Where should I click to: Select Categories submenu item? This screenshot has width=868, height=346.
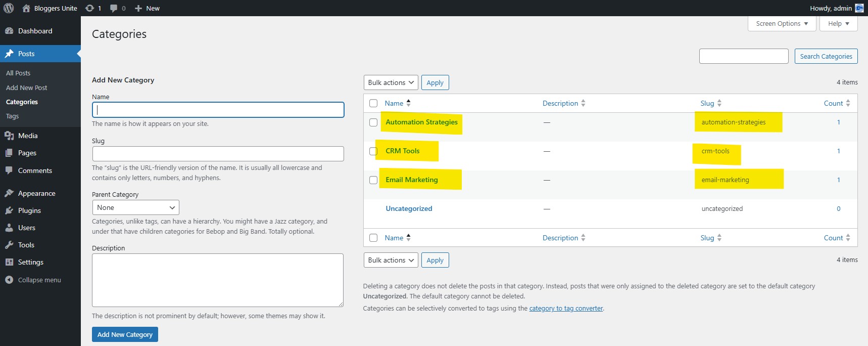point(22,102)
